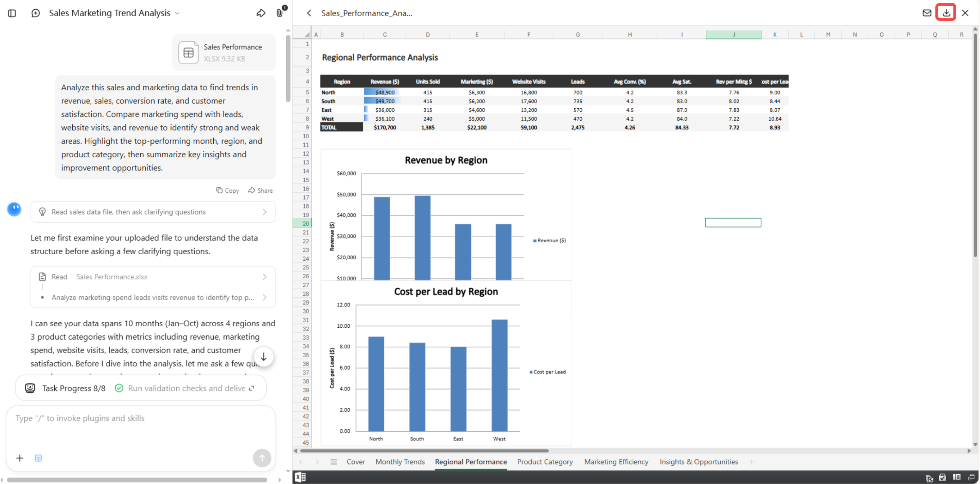Click the North revenue cell $48,900

pos(385,92)
